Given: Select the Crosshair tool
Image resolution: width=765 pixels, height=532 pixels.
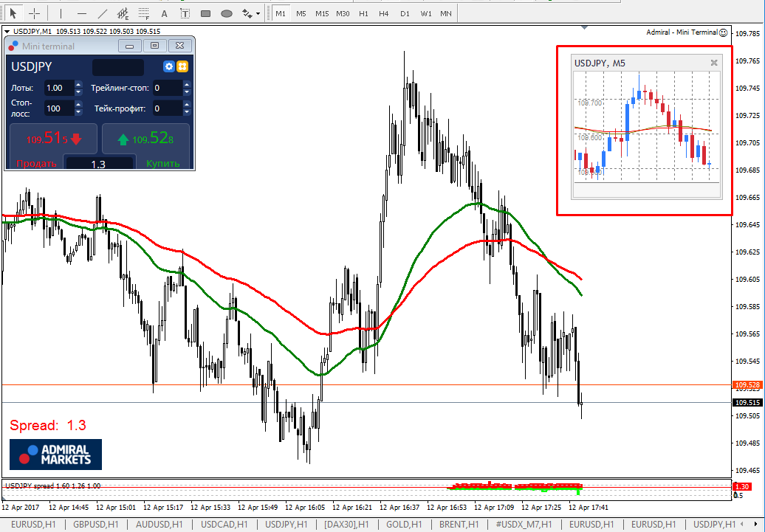Looking at the screenshot, I should (34, 14).
